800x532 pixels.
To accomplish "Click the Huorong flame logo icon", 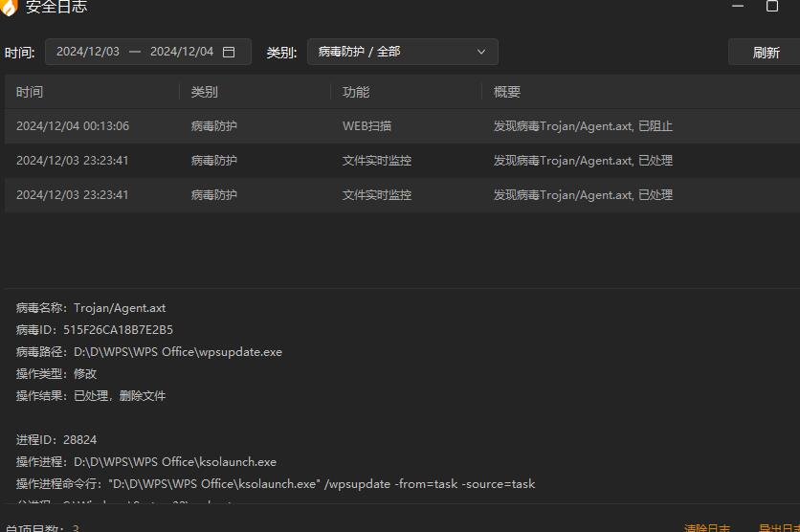I will click(9, 6).
